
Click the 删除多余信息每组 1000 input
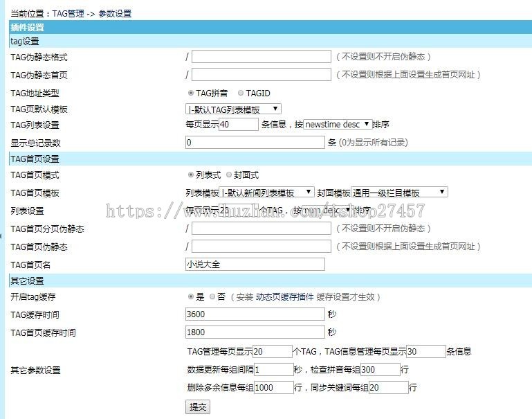[273, 387]
